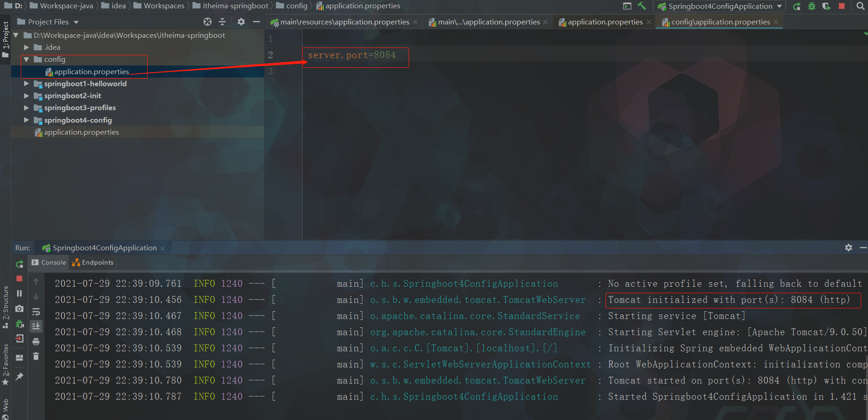868x420 pixels.
Task: Expand the .idea folder
Action: tap(26, 47)
